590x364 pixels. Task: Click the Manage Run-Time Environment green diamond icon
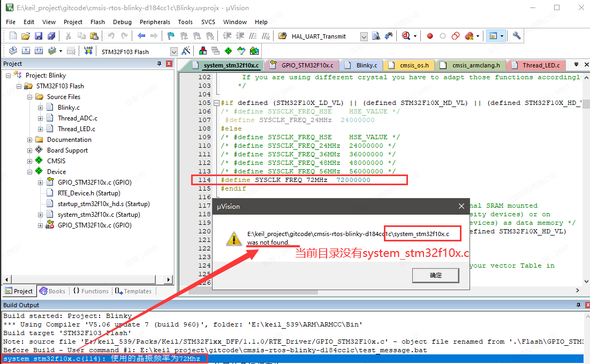(229, 51)
